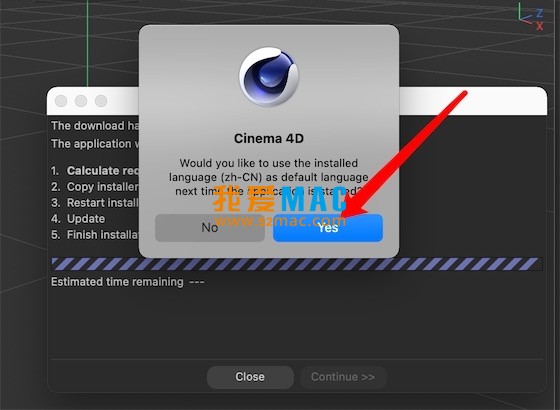Select the 'Finish installation' step entry
This screenshot has height=410, width=560.
pyautogui.click(x=95, y=235)
